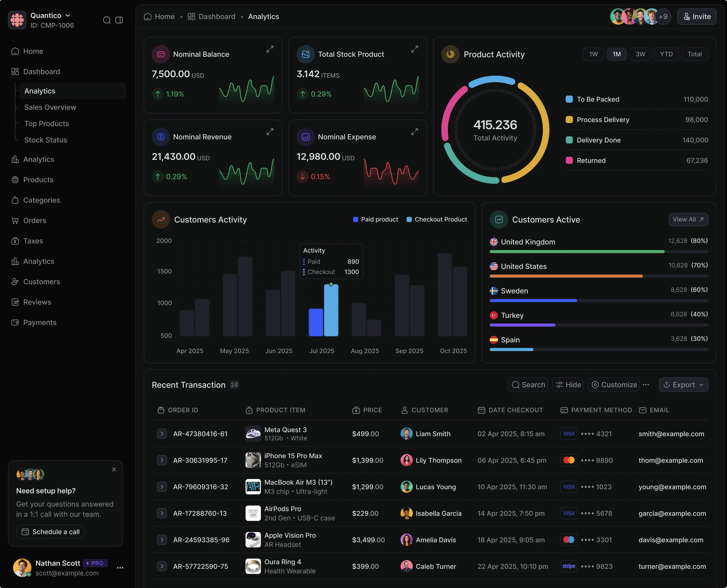Expand order row AR-47380416-61
The width and height of the screenshot is (727, 588).
click(162, 434)
